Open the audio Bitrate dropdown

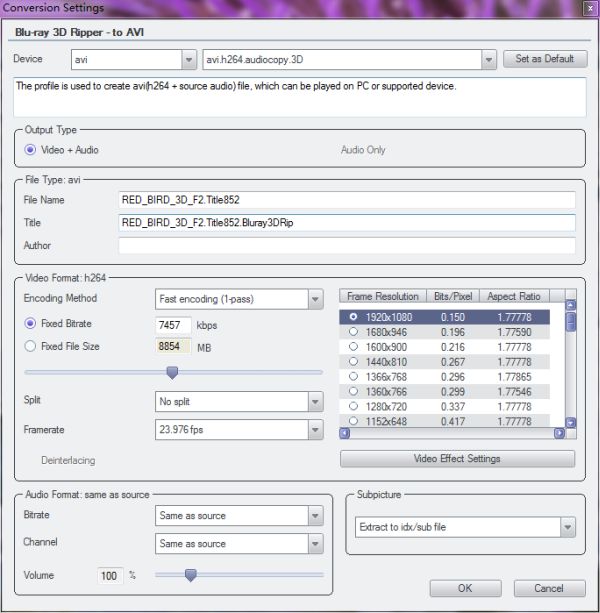coord(239,516)
